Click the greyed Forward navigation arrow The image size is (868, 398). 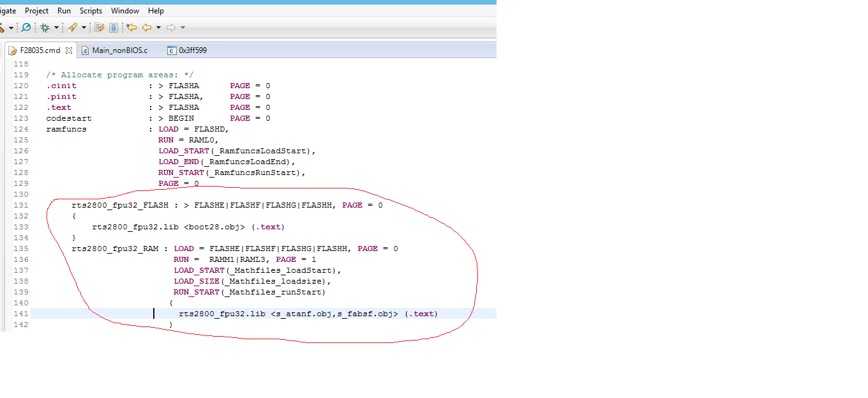coord(171,27)
